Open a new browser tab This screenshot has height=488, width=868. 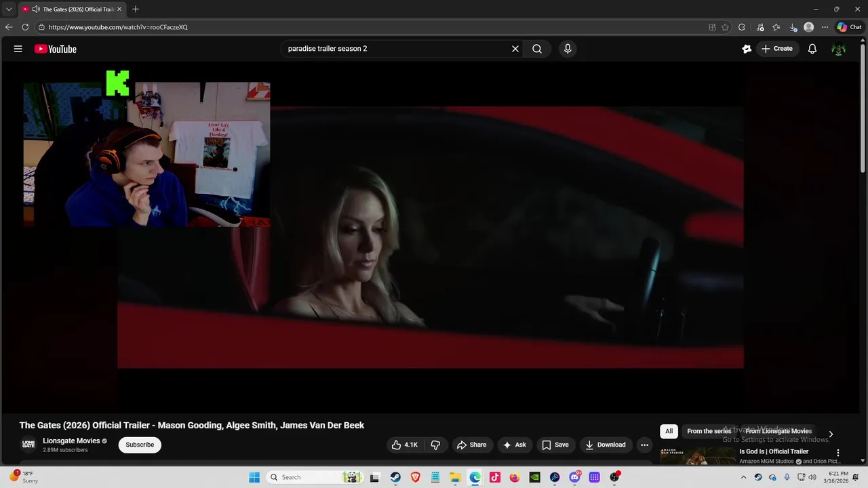(136, 9)
